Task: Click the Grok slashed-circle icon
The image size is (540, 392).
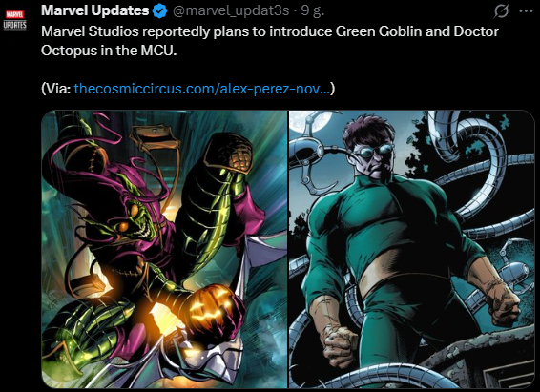Action: click(501, 11)
